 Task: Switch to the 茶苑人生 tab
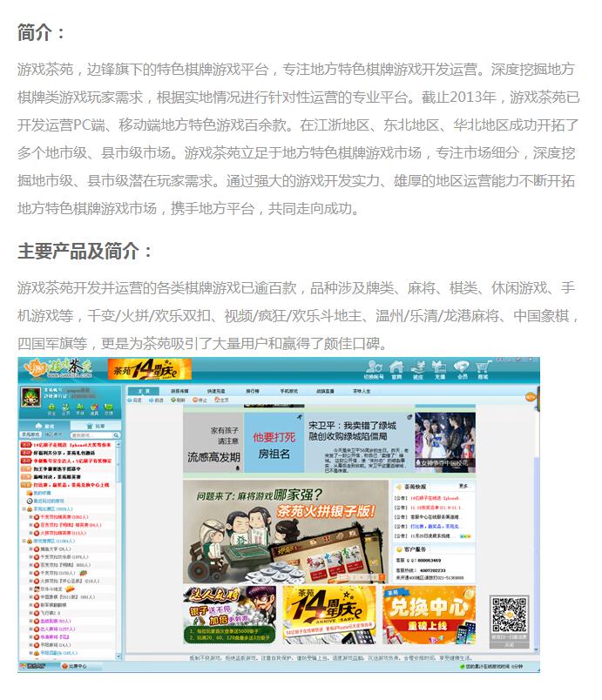click(x=362, y=391)
